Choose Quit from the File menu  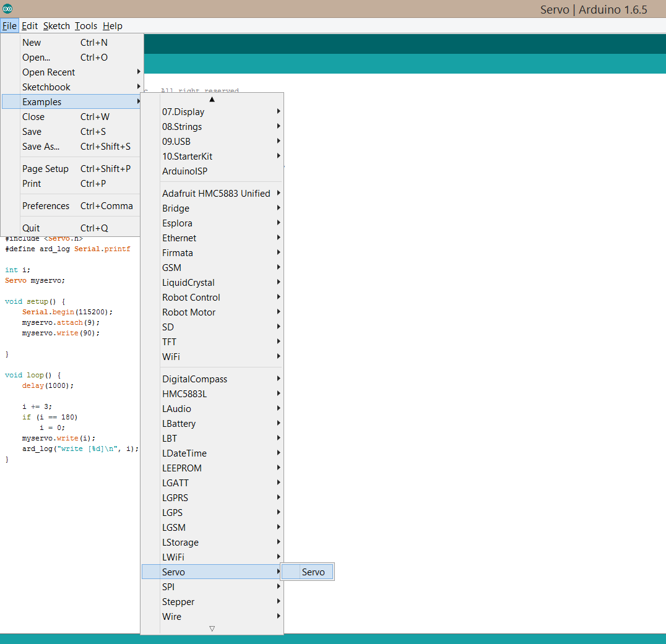[71, 228]
